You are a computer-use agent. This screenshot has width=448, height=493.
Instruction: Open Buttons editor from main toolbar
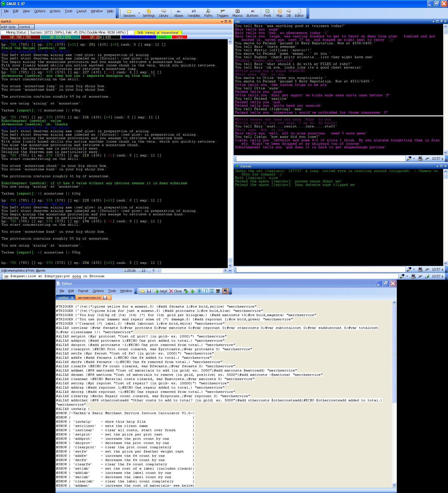(x=253, y=13)
